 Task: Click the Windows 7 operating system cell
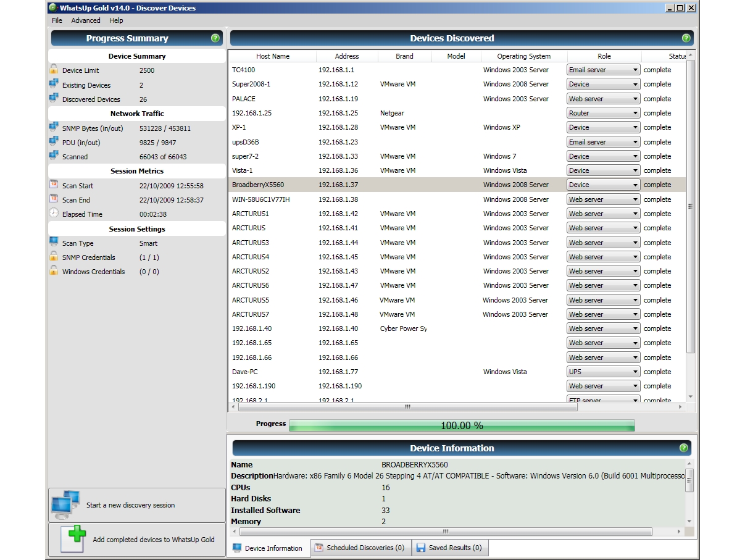coord(500,156)
